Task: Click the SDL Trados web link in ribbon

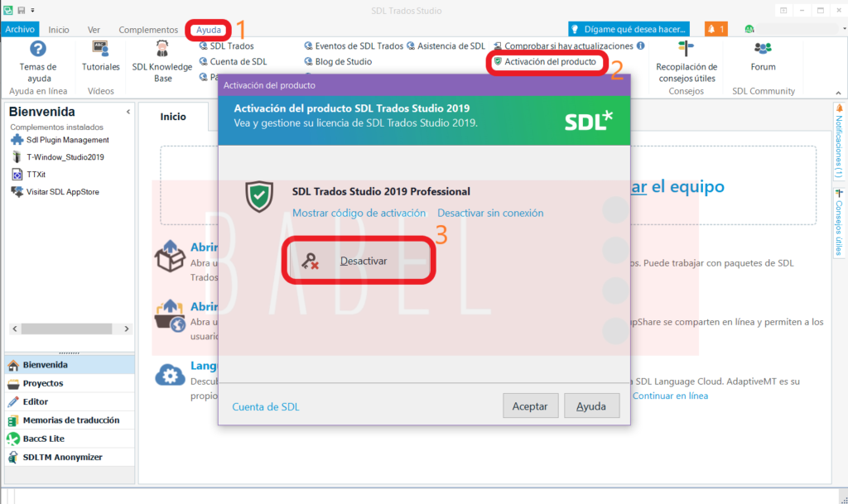Action: pyautogui.click(x=227, y=46)
